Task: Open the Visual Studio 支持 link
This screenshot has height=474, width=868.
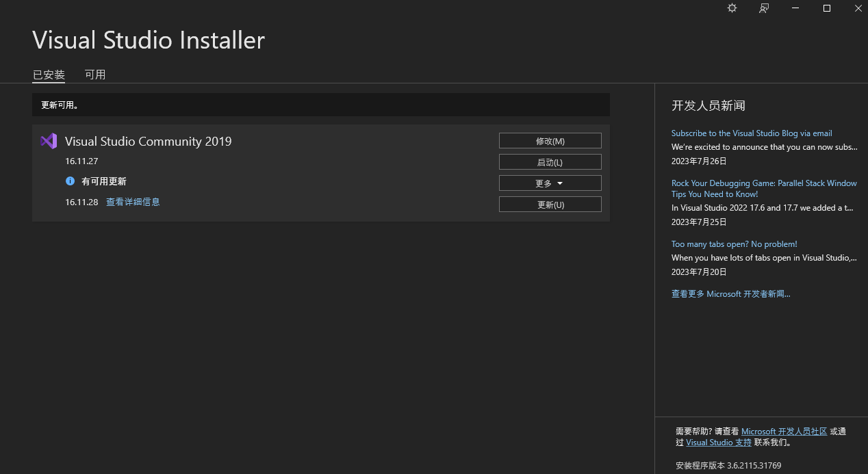Action: click(x=719, y=443)
